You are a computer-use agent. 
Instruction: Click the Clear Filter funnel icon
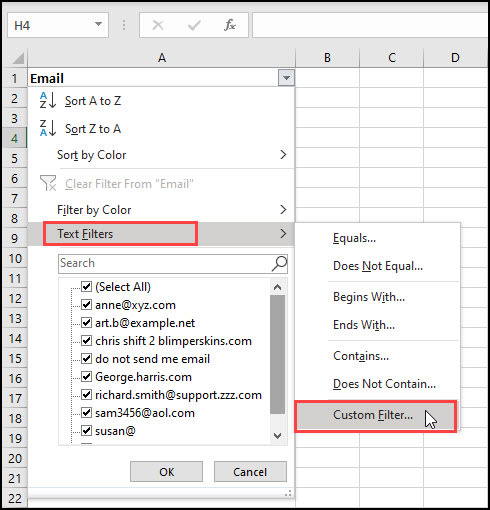[48, 183]
